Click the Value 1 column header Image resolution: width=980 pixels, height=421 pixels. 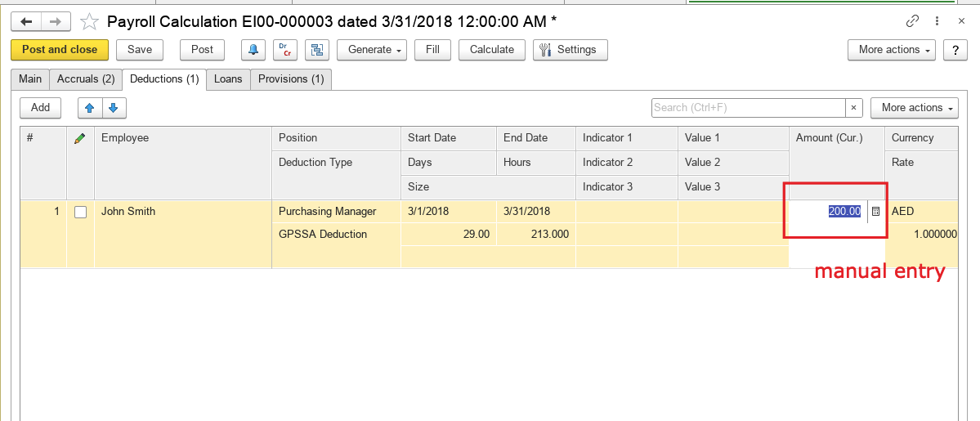click(x=733, y=138)
